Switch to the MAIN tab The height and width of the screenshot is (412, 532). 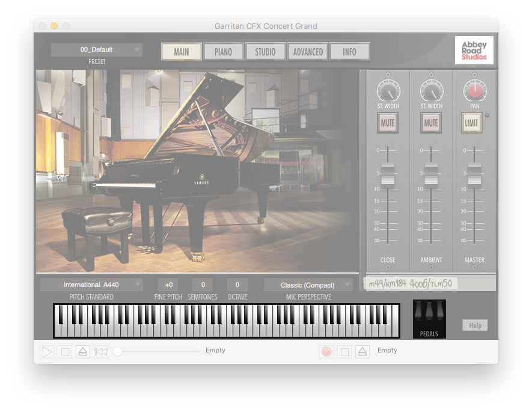[182, 52]
